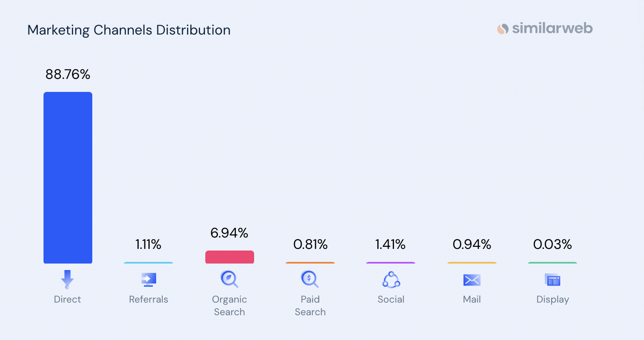Select the Paid Search dollar icon
This screenshot has height=340, width=644.
click(x=310, y=279)
